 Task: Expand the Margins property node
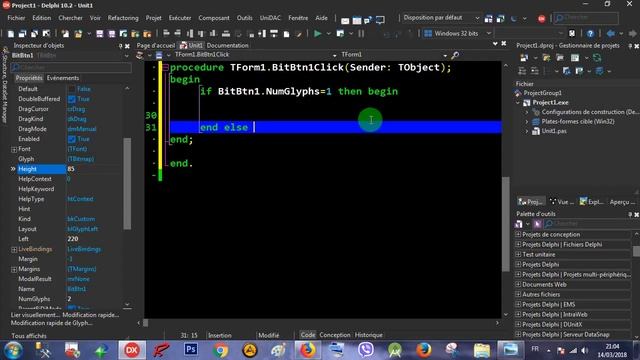tap(14, 269)
